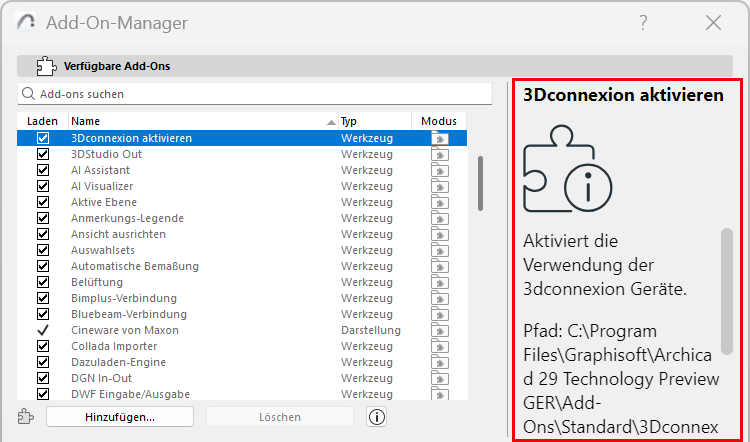Click Hinzufügen... button
Image resolution: width=750 pixels, height=442 pixels.
(120, 417)
